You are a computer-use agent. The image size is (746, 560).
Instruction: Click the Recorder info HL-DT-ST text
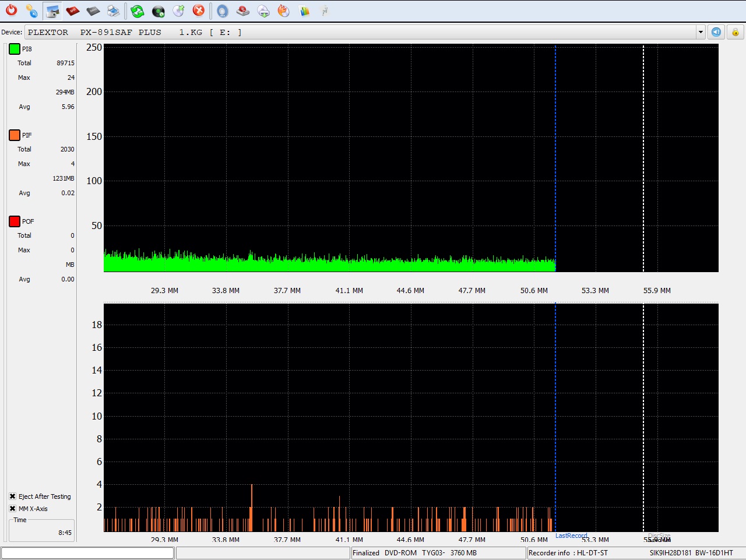568,553
